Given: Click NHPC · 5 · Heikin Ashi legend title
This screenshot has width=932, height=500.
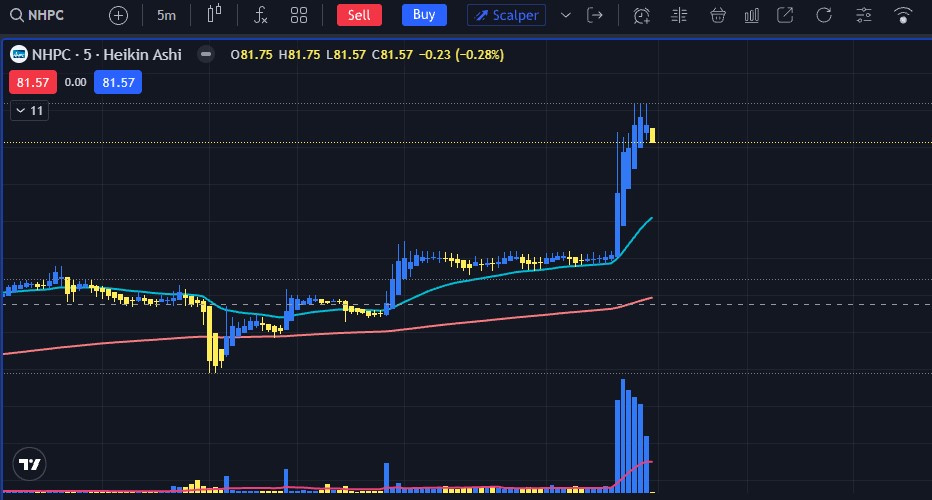Looking at the screenshot, I should tap(106, 55).
